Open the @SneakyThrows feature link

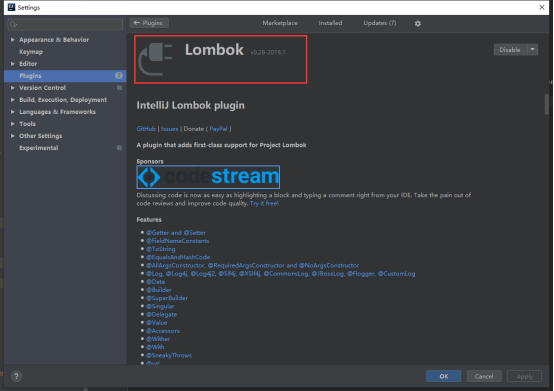pyautogui.click(x=169, y=355)
